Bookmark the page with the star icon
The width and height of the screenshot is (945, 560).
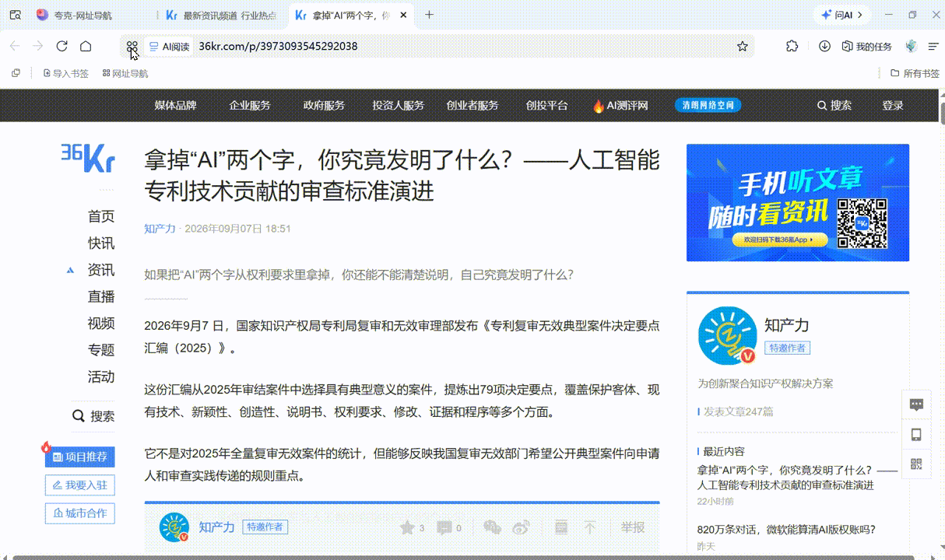[x=743, y=47]
